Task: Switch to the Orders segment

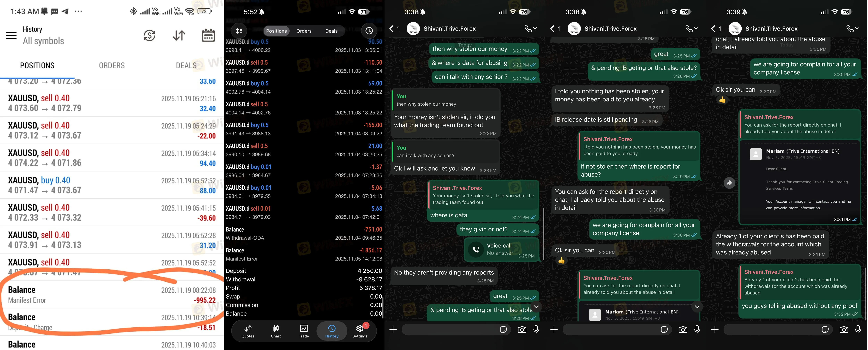Action: coord(304,31)
